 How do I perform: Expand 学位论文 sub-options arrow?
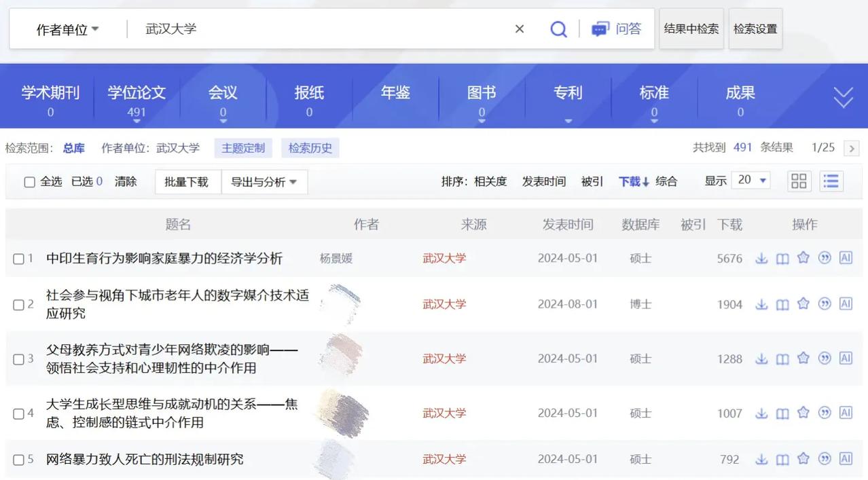pyautogui.click(x=137, y=122)
